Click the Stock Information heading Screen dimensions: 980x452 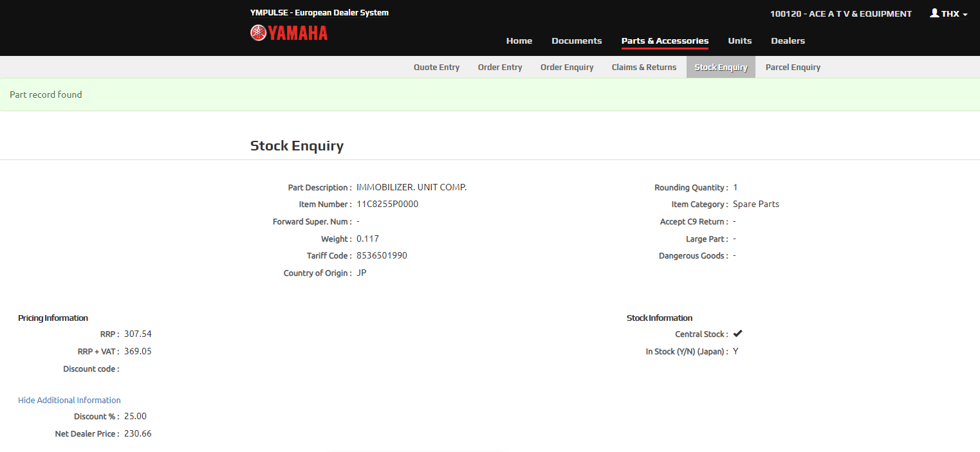click(x=660, y=318)
